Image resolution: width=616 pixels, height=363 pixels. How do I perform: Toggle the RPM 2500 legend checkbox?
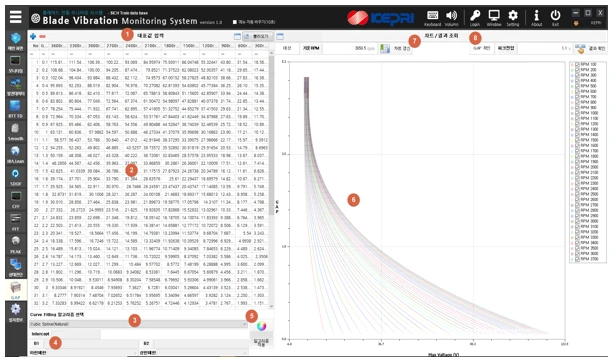tap(577, 194)
